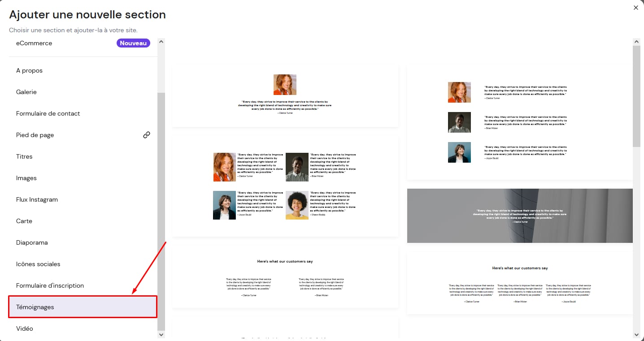Select the Flux Instagram section type

tap(37, 199)
